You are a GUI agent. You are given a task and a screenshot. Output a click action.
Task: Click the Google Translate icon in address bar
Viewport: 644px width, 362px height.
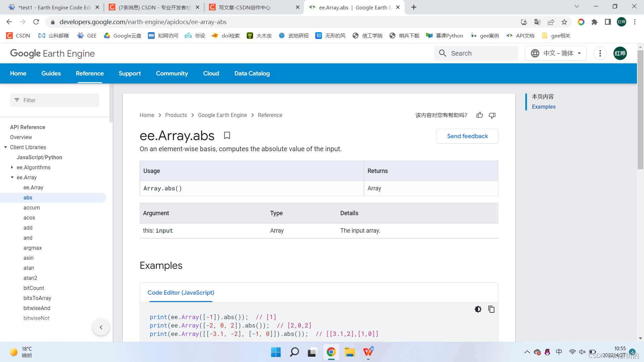[537, 22]
